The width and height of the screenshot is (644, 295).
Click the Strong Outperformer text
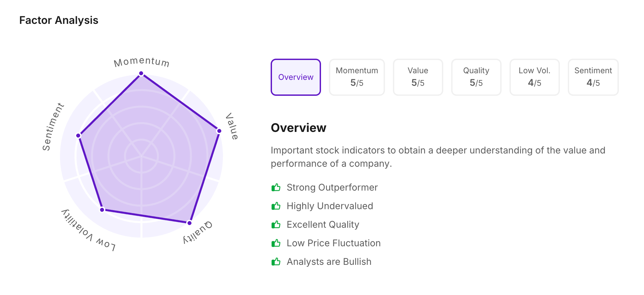pyautogui.click(x=332, y=188)
